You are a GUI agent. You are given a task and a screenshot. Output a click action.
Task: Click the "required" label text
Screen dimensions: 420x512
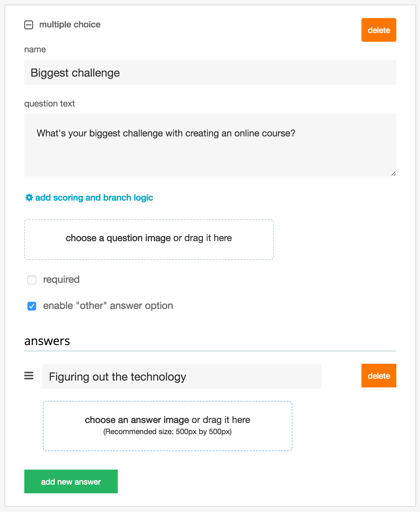(61, 280)
